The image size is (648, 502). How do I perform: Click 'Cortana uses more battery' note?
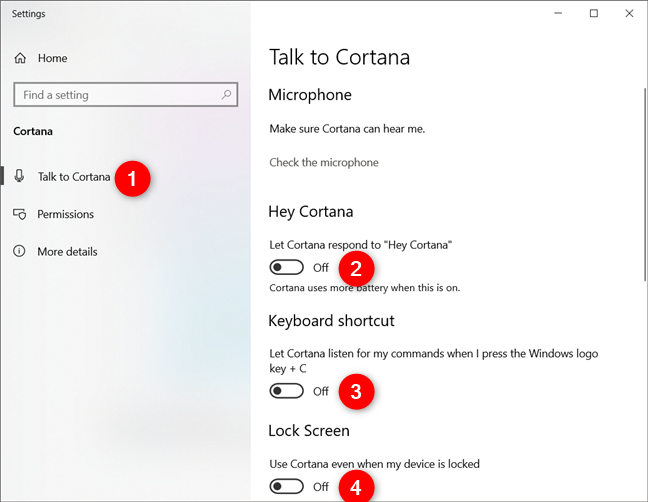pyautogui.click(x=364, y=288)
